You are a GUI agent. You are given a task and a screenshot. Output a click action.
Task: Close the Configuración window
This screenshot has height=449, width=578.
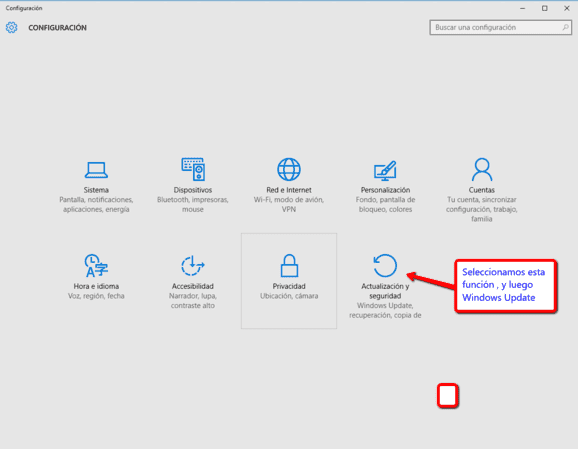(x=567, y=8)
